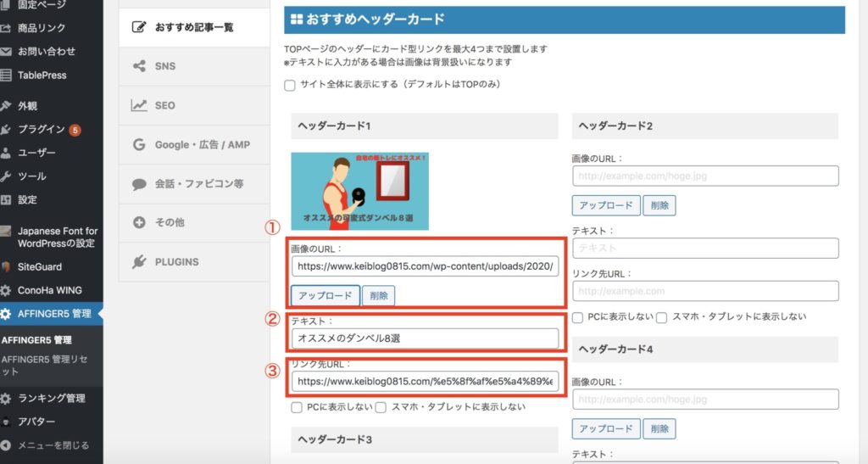
Task: Click the Google G icon
Action: pos(139,144)
